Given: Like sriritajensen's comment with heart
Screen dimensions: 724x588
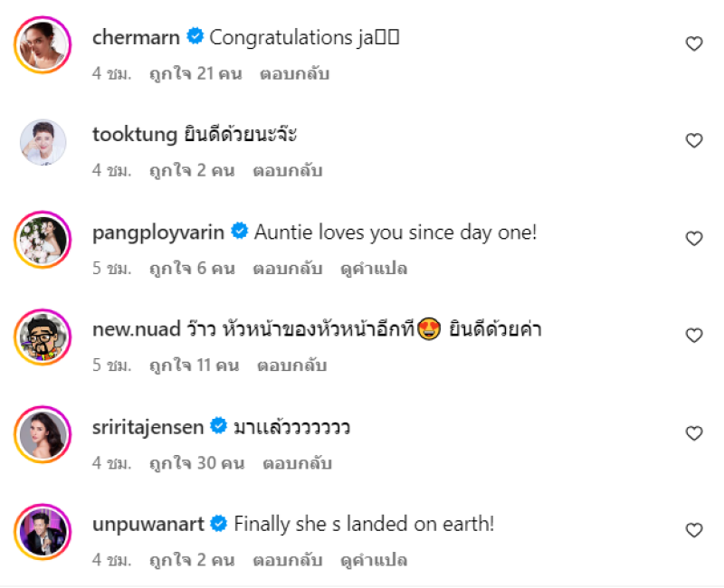Looking at the screenshot, I should tap(694, 433).
